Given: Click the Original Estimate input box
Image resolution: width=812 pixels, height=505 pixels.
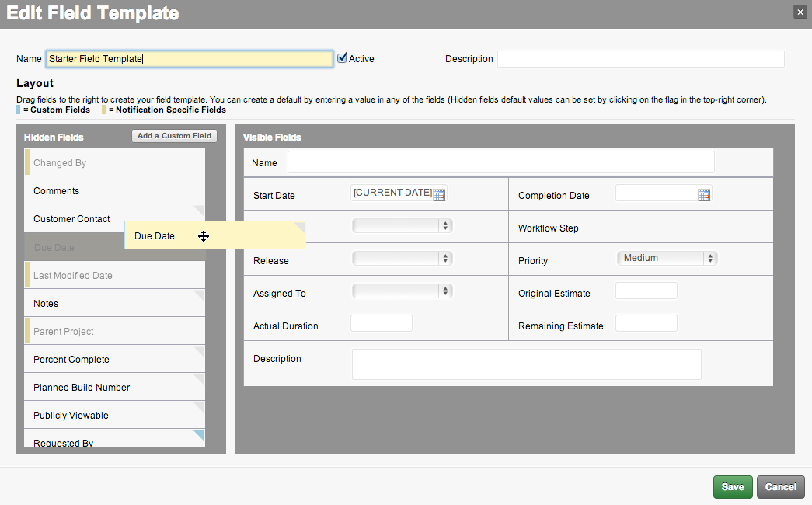Looking at the screenshot, I should pyautogui.click(x=646, y=291).
